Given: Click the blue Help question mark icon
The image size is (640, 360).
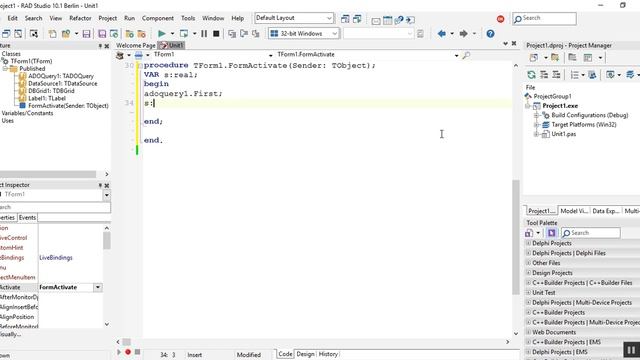Looking at the screenshot, I should (x=490, y=33).
